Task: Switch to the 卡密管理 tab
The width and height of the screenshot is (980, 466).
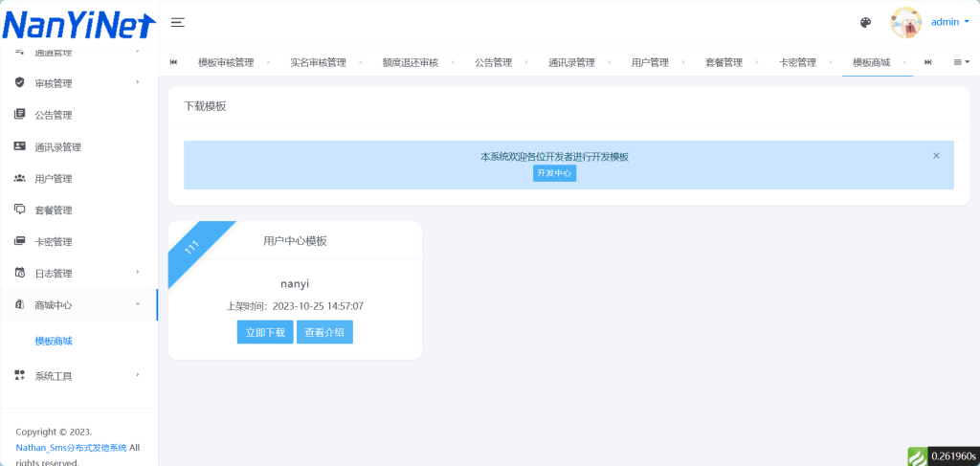Action: 797,62
